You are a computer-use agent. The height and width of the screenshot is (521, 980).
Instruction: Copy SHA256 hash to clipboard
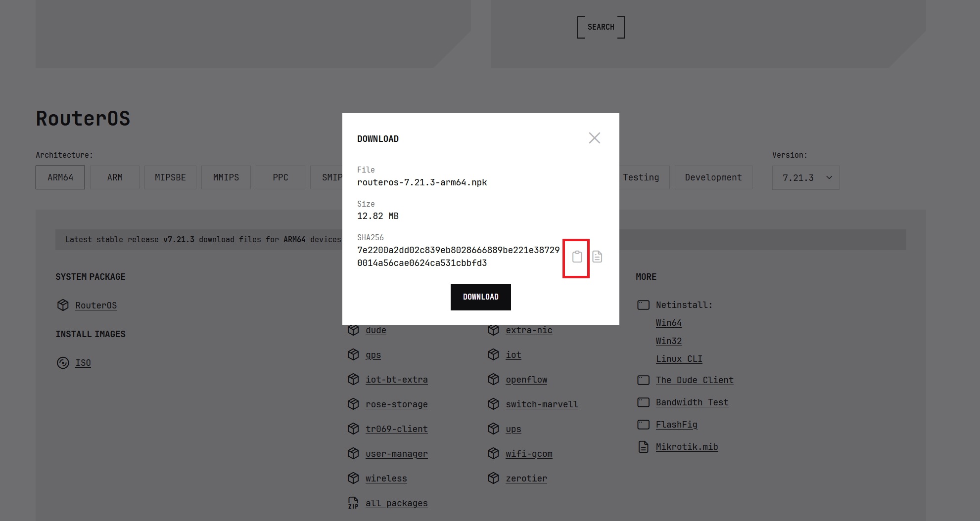pyautogui.click(x=577, y=257)
